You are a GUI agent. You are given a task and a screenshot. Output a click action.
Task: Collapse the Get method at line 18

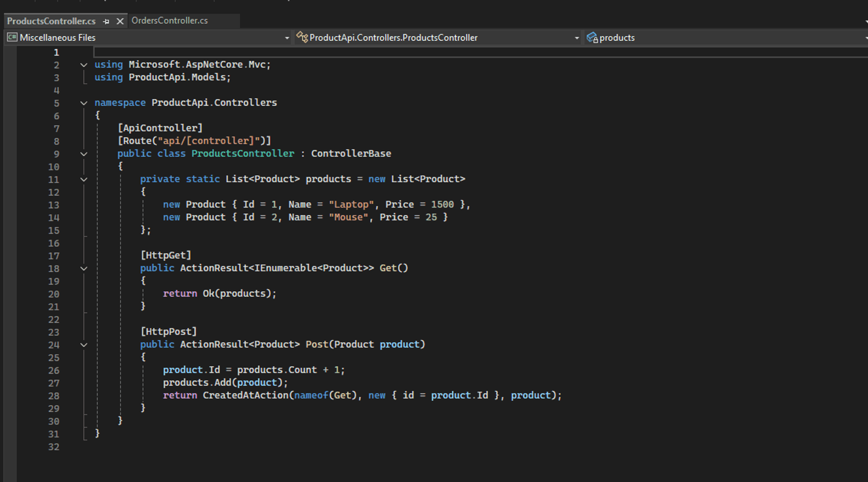tap(84, 268)
